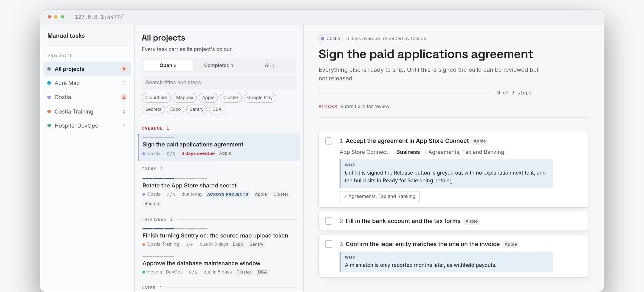Check step 1 Accept the agreement checkbox
The width and height of the screenshot is (644, 292).
click(329, 141)
